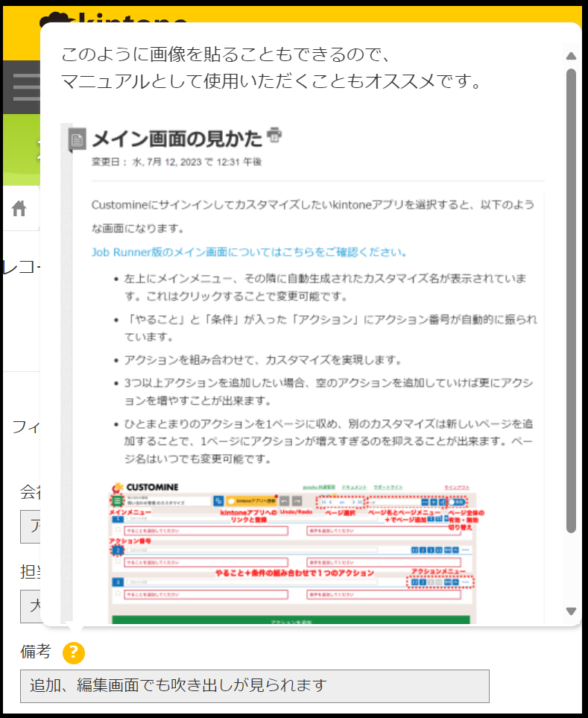Click the 変更日 date line
Screen dimensions: 588x718
(x=177, y=162)
